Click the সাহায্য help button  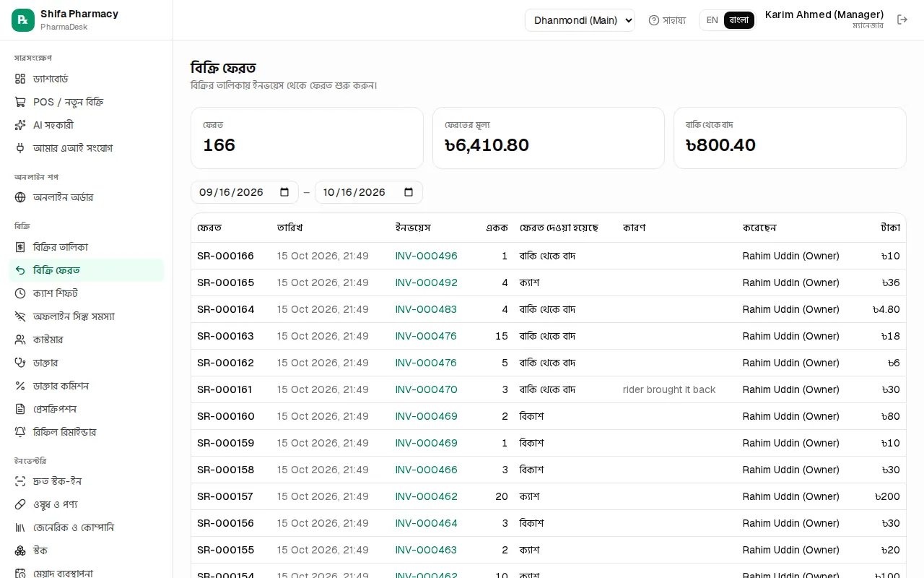tap(667, 20)
